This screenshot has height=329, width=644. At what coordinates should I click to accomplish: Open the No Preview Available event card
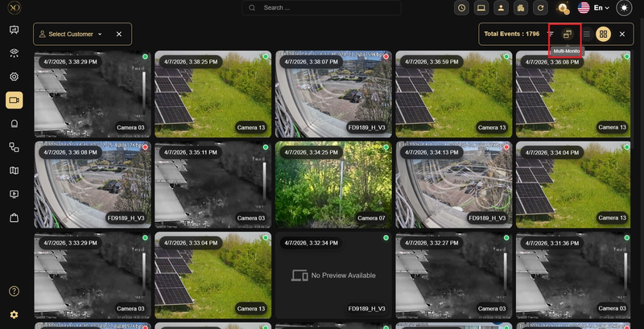(333, 275)
